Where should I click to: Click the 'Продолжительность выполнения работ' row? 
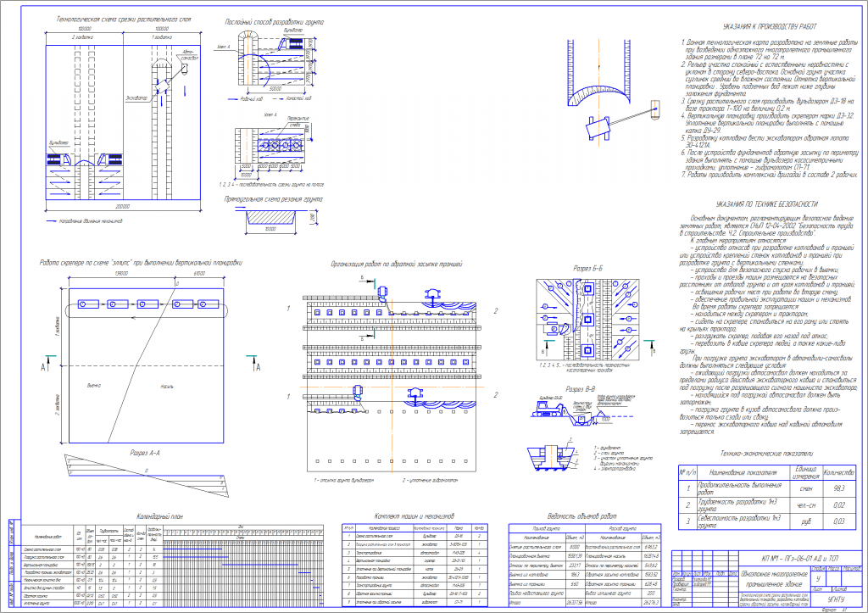(766, 488)
